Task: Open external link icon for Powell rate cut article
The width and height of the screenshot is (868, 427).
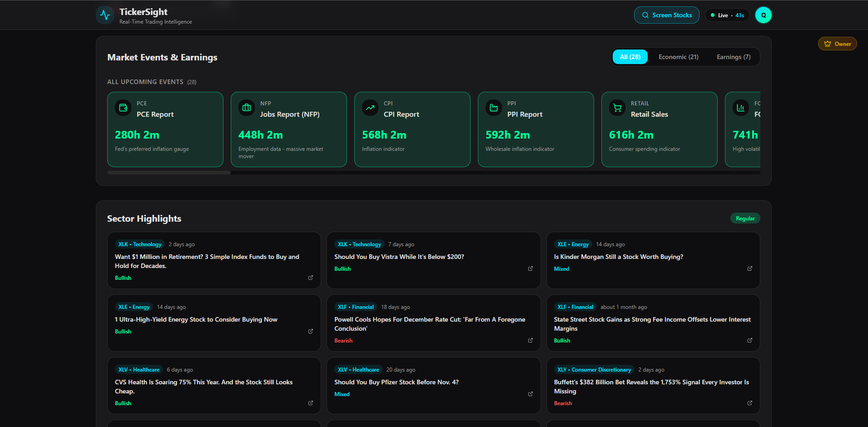Action: (x=530, y=340)
